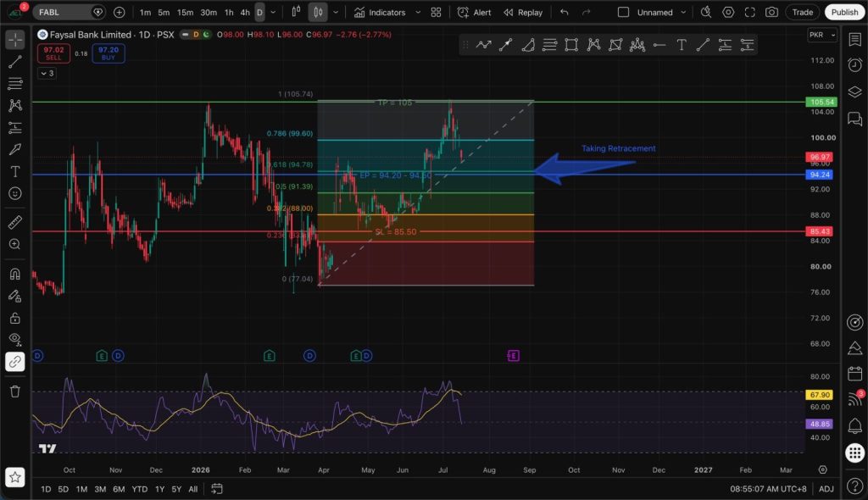Undo the last action

click(564, 12)
